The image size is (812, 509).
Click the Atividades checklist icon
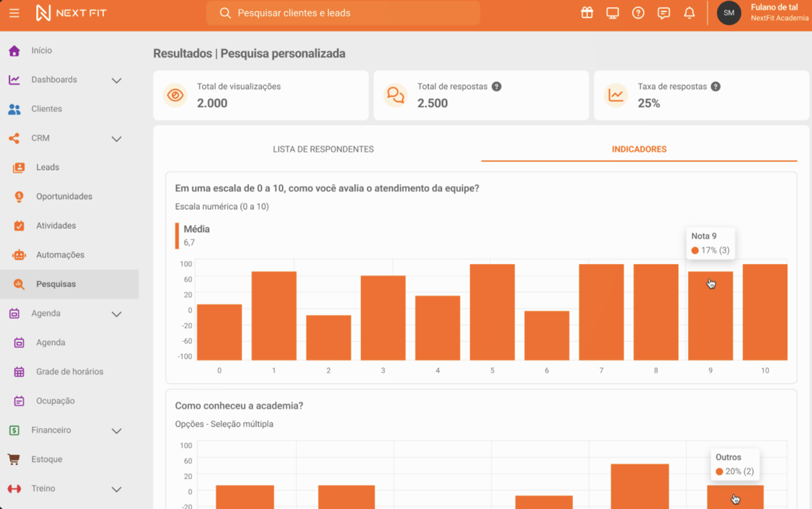point(19,226)
